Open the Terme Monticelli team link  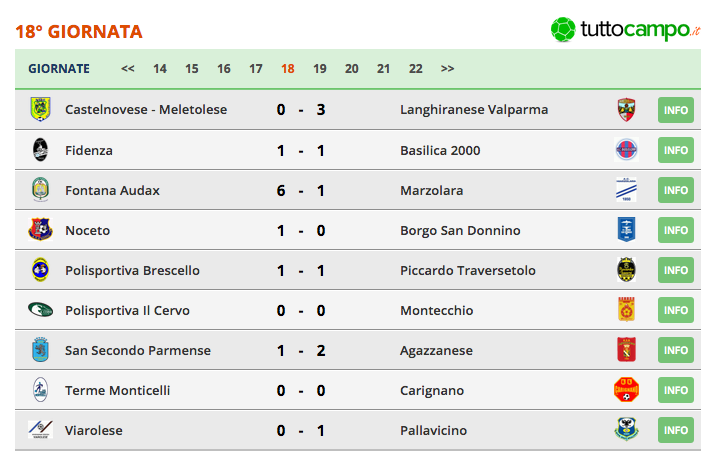[118, 390]
